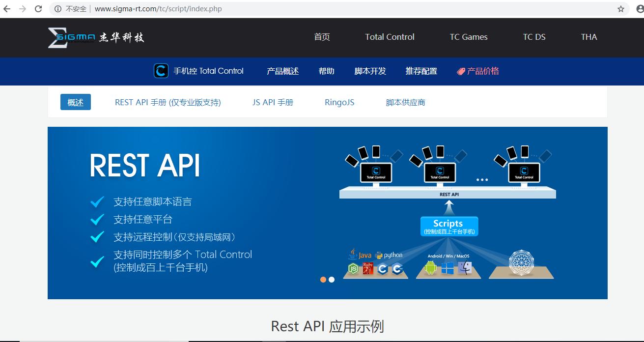This screenshot has width=644, height=342.
Task: Click the Android robot icon
Action: (431, 268)
